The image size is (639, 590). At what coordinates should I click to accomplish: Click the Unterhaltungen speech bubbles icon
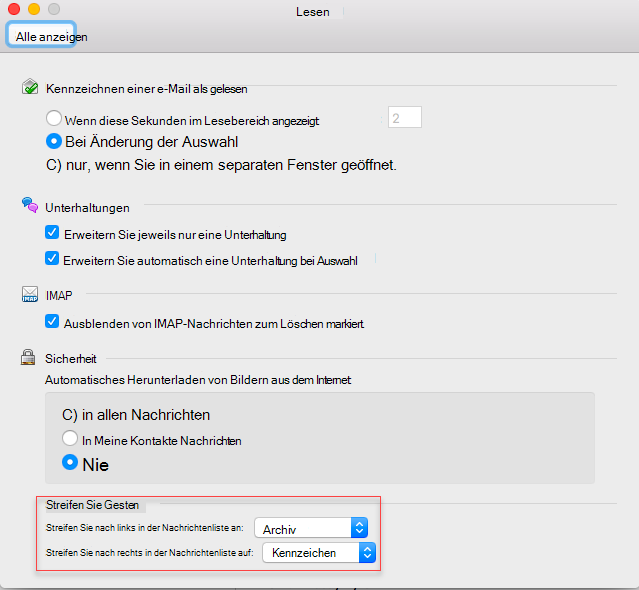[30, 206]
